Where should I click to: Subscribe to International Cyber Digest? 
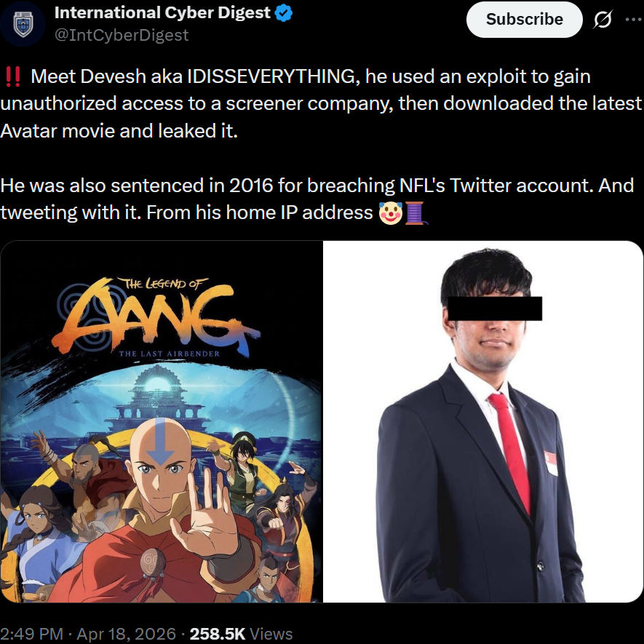click(525, 20)
